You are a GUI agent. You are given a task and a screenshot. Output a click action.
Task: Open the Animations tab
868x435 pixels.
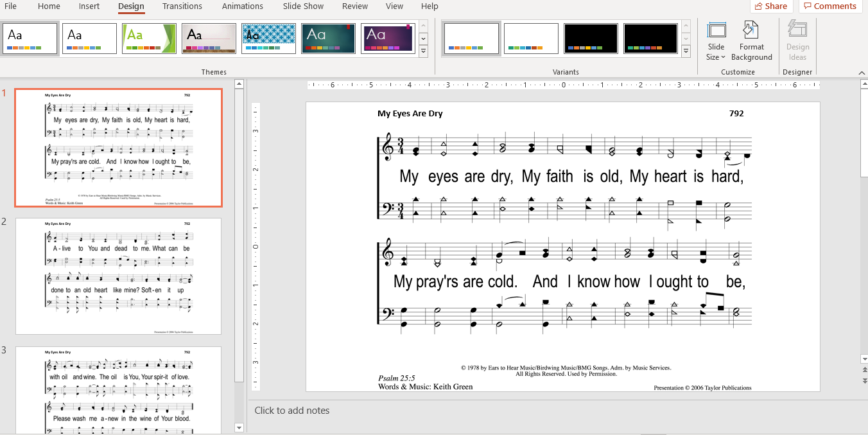click(243, 6)
